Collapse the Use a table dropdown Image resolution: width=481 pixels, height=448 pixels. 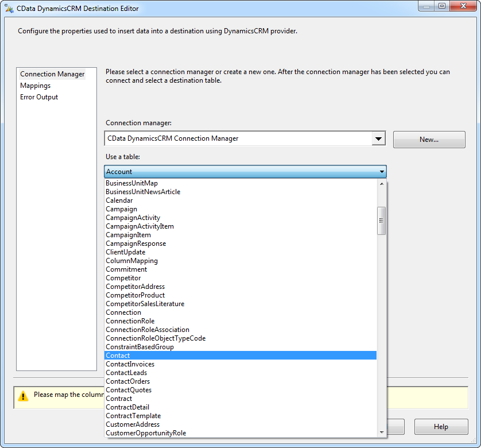(x=382, y=172)
